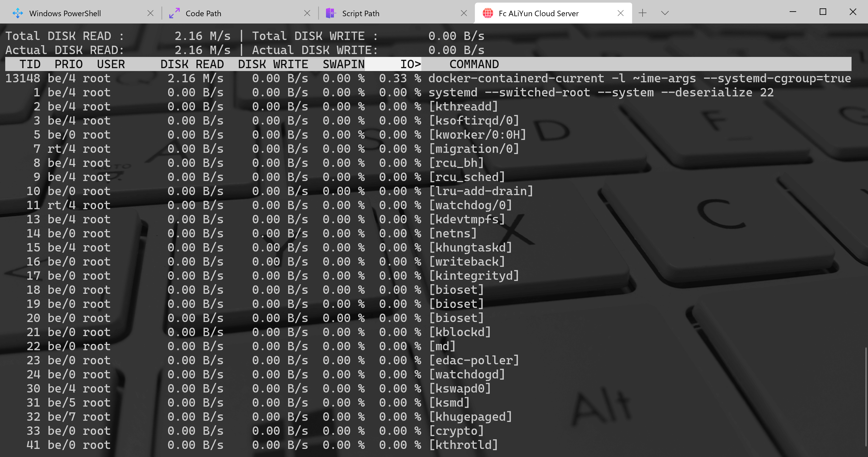Click the Windows PowerShell tab icon
The image size is (868, 457).
[x=18, y=13]
